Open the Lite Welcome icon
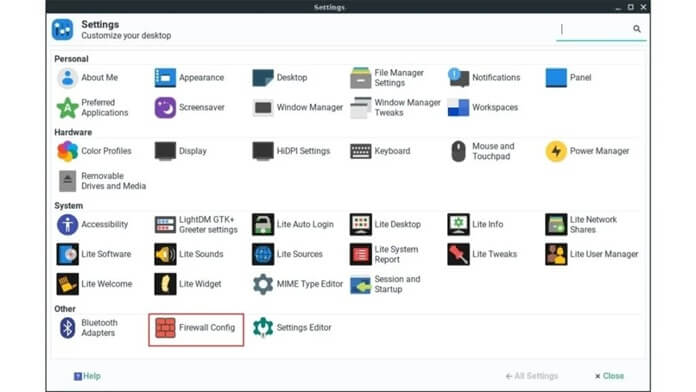The height and width of the screenshot is (392, 696). click(67, 284)
